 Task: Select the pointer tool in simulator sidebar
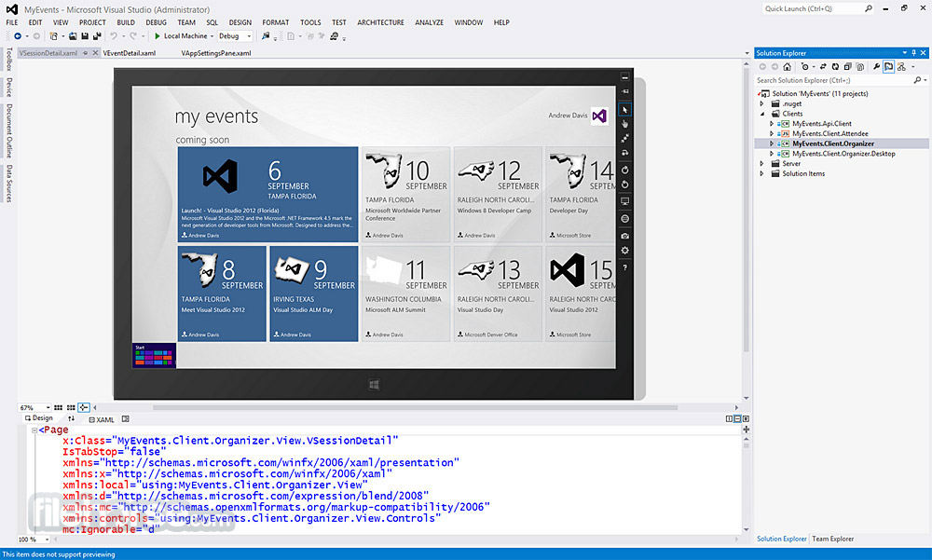click(624, 109)
